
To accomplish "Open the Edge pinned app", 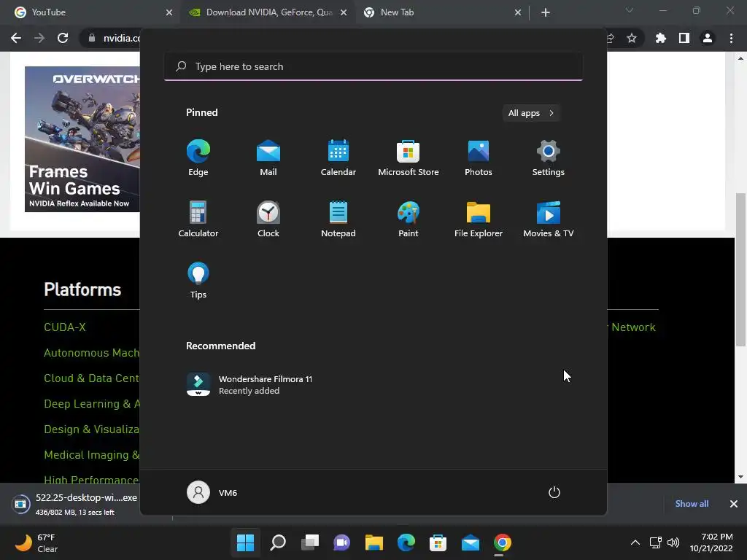I will (198, 158).
